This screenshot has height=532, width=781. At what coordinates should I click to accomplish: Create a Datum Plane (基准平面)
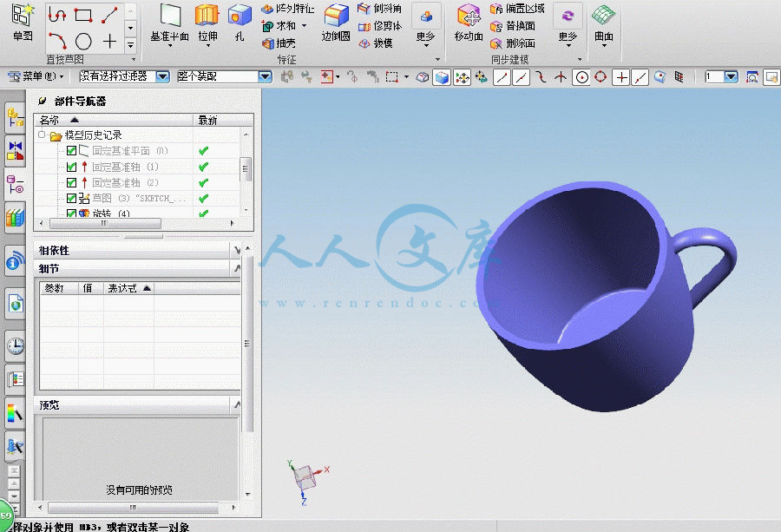[170, 24]
